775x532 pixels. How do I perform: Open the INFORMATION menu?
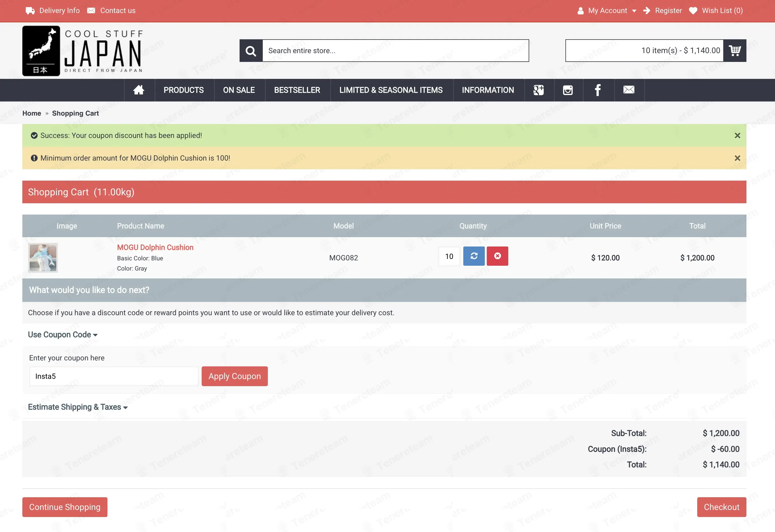click(x=488, y=90)
